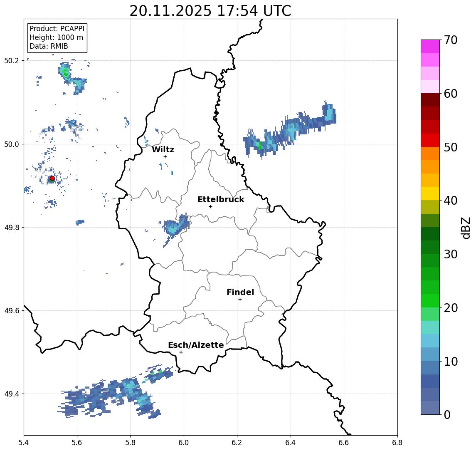Click the magenta top colorbar swatch
476x451 pixels.
pyautogui.click(x=430, y=47)
